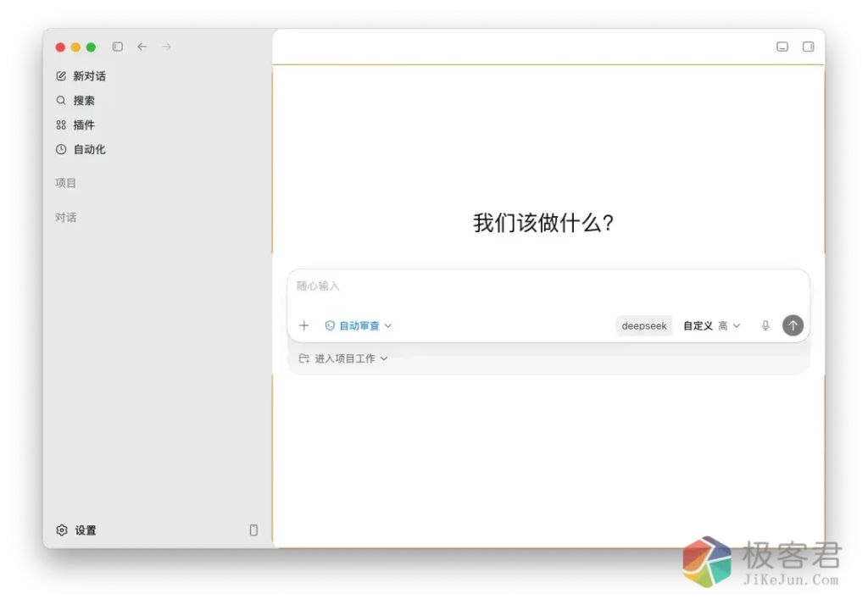Open 自动化 in the sidebar

click(x=81, y=149)
